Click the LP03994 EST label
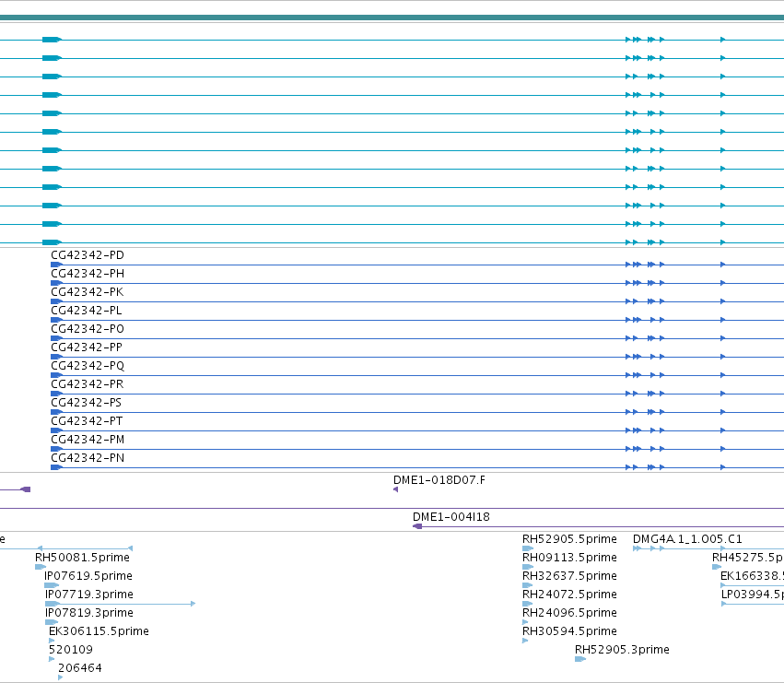Screen dimensions: 784x683 coord(753,595)
